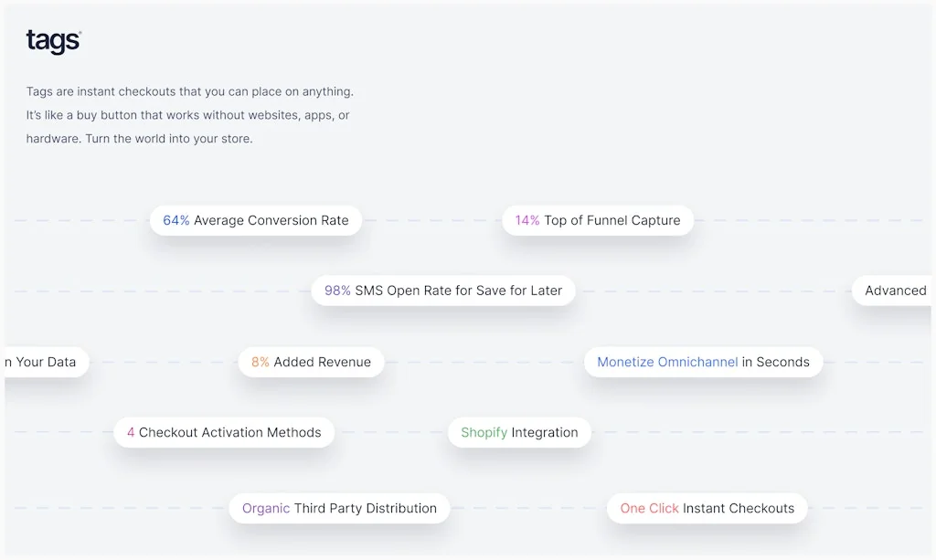Viewport: 936px width, 560px height.
Task: Click the magenta 14% figure
Action: click(527, 220)
